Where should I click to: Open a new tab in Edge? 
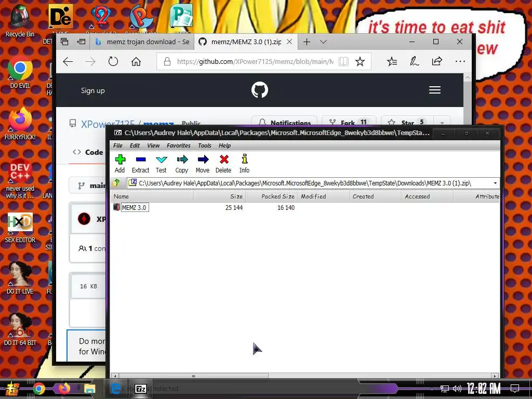(307, 42)
